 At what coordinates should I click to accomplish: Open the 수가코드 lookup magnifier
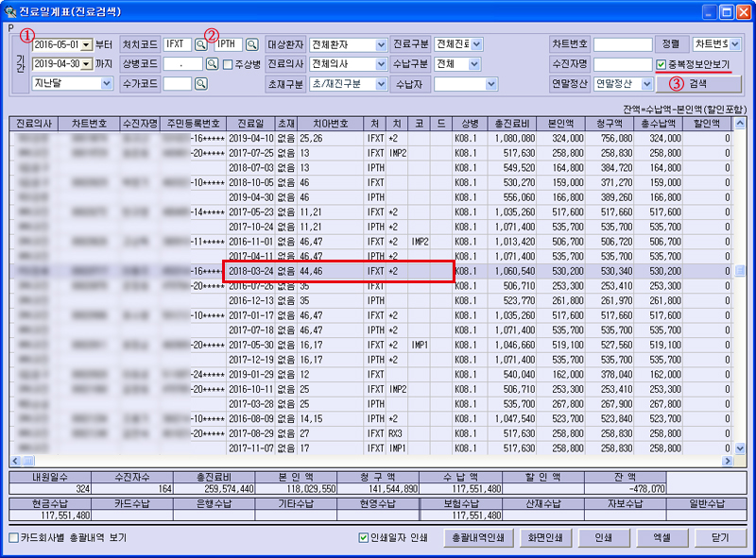pos(200,84)
